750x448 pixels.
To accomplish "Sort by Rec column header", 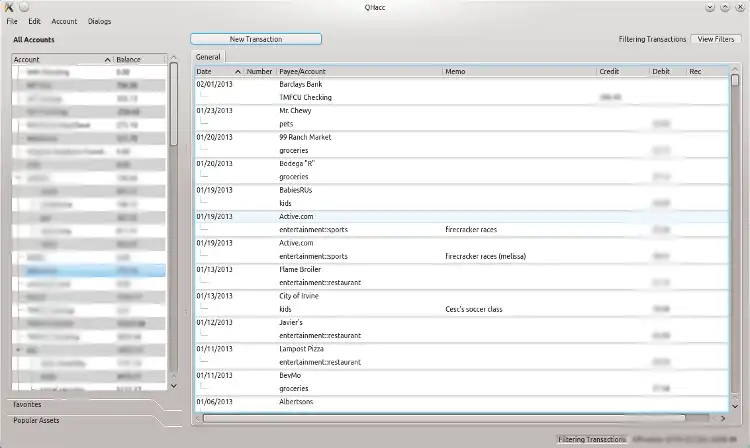I will point(707,71).
